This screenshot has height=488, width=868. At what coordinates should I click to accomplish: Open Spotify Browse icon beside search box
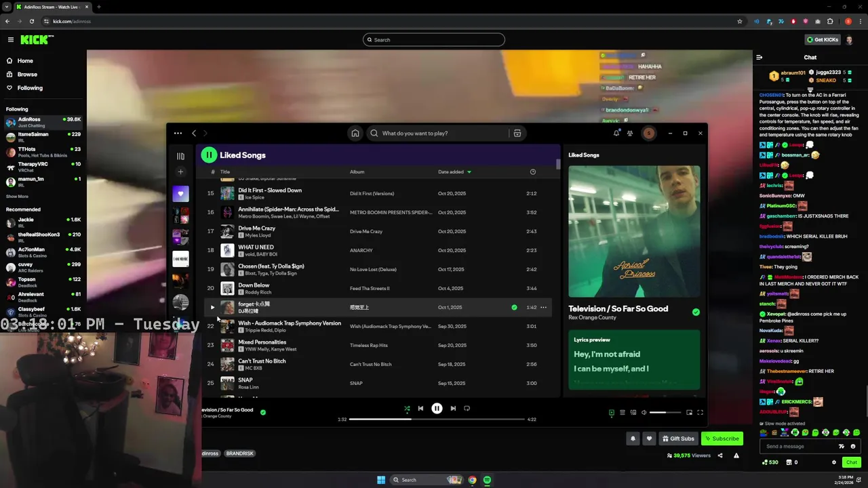[517, 134]
